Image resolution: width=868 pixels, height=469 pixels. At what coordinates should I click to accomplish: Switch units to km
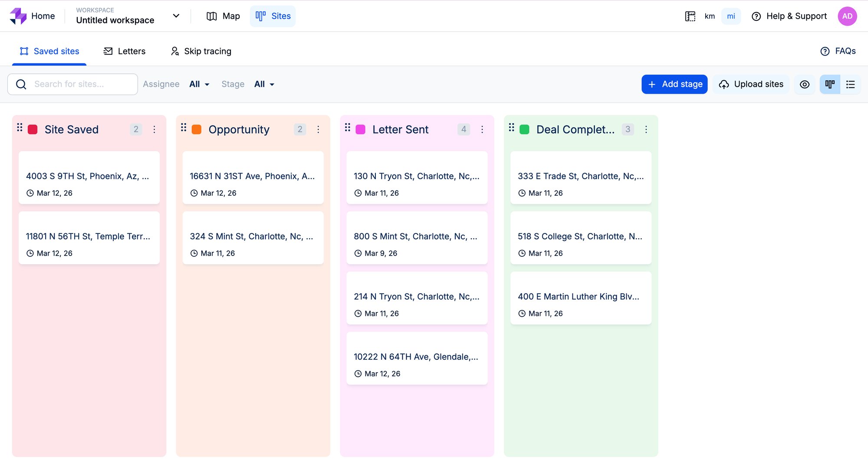tap(710, 16)
